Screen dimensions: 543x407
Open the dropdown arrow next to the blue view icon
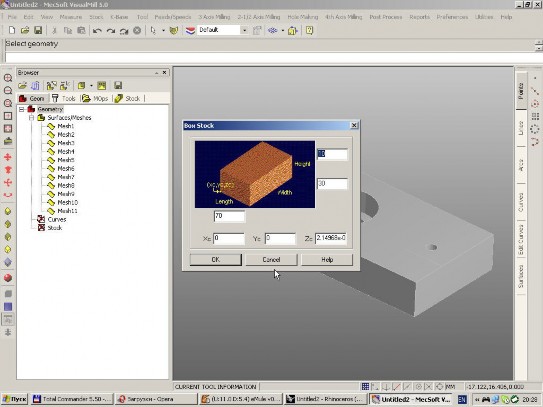283,30
